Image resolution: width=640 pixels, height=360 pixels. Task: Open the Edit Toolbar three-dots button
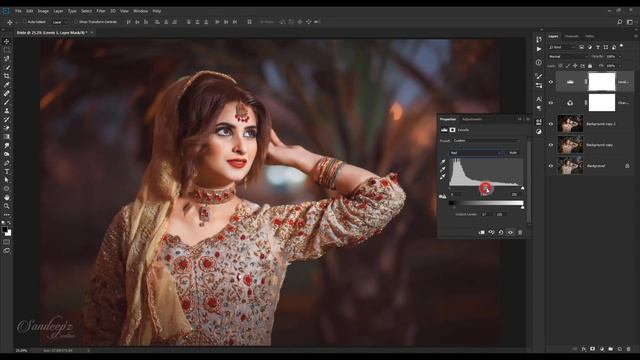point(7,215)
